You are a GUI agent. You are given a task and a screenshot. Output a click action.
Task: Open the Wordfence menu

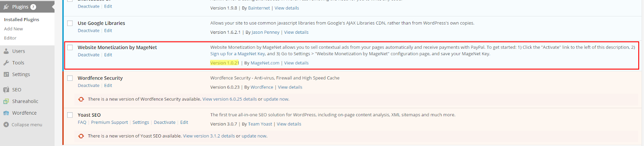(24, 113)
